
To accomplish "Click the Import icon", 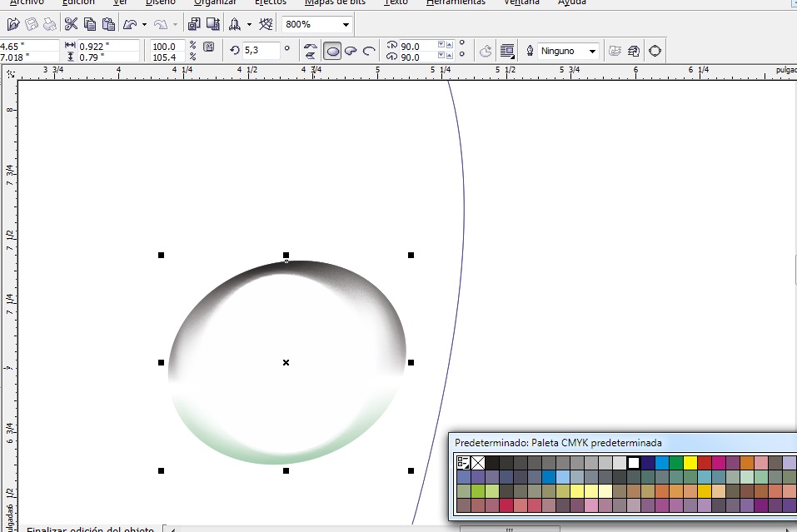I will click(x=194, y=24).
